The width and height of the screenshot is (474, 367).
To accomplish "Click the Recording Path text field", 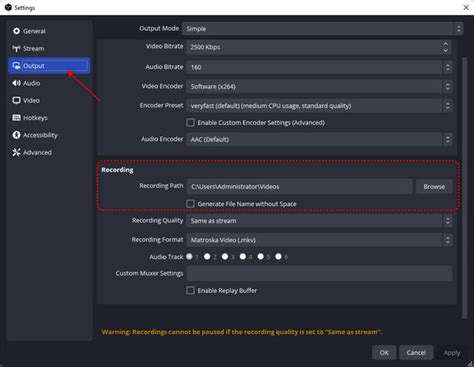I will [x=299, y=187].
